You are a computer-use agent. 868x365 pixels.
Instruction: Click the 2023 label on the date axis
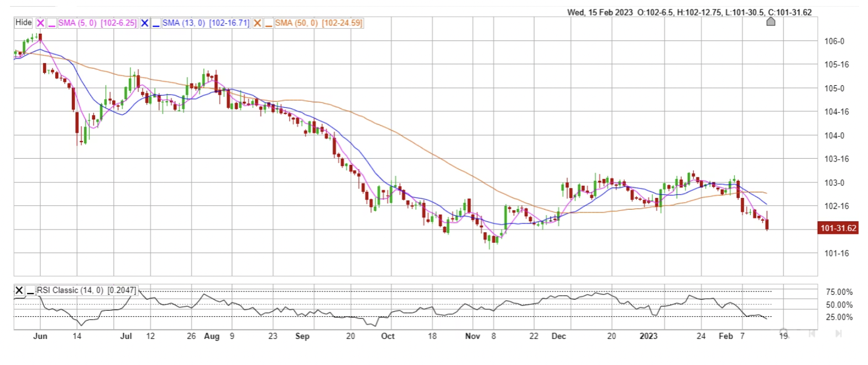point(648,336)
